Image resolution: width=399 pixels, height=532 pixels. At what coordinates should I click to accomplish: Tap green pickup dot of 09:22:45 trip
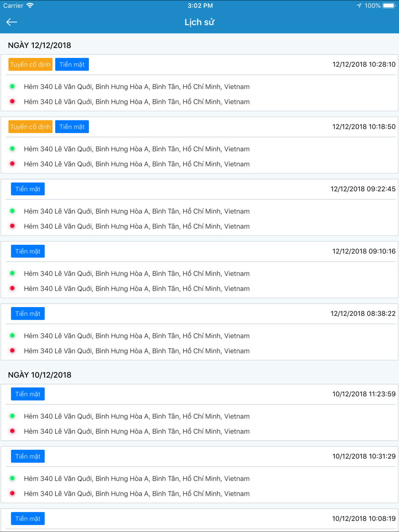tap(12, 211)
